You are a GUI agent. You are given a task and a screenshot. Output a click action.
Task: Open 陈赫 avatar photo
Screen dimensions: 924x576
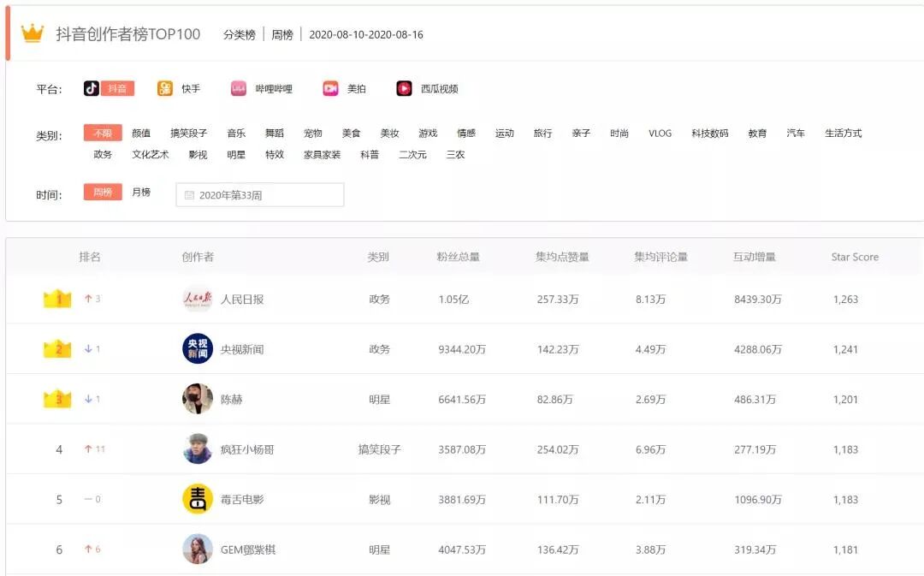coord(198,399)
